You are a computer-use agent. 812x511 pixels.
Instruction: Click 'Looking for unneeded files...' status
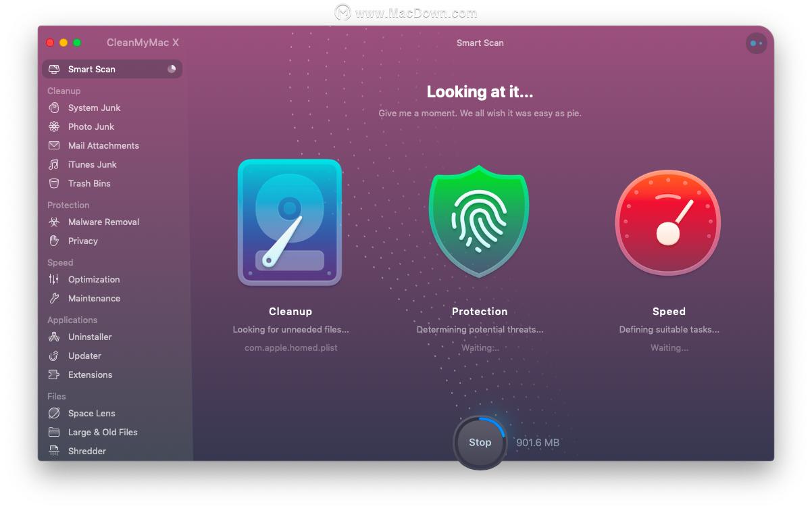[x=290, y=329]
